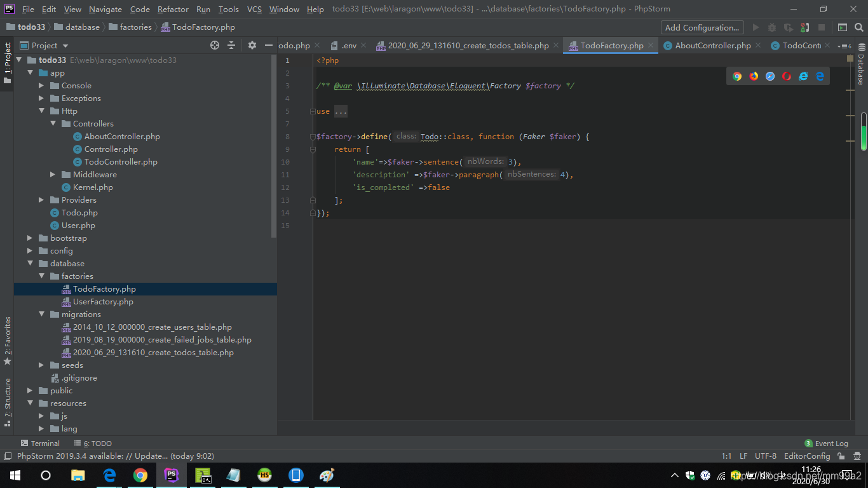Open in Firefox browser from editor popup

click(754, 76)
